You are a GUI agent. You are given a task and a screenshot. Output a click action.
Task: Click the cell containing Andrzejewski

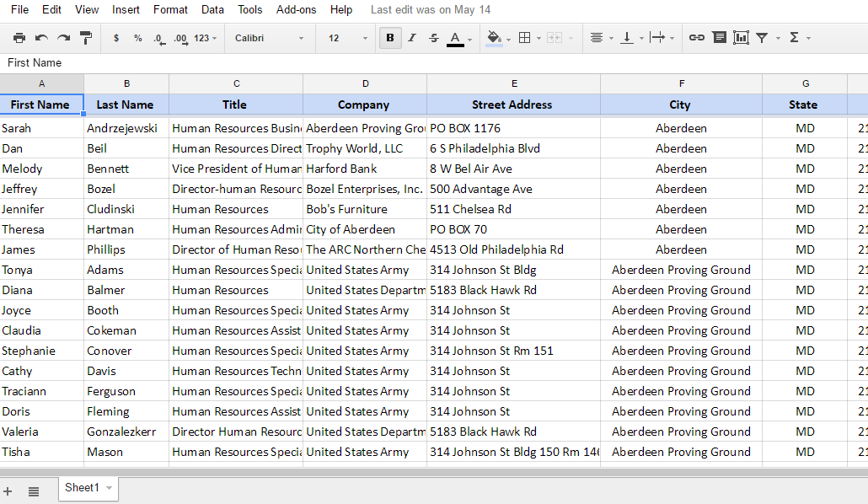pyautogui.click(x=126, y=128)
